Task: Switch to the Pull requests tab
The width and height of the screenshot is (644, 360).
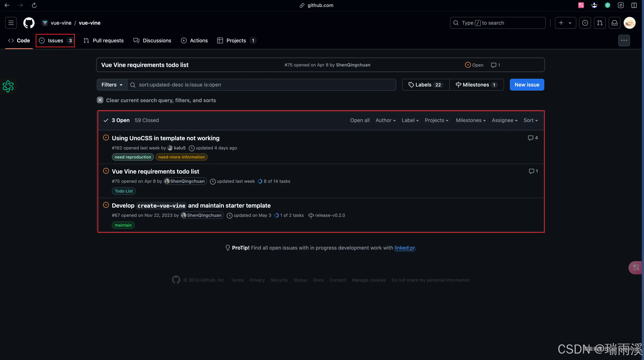Action: (103, 40)
